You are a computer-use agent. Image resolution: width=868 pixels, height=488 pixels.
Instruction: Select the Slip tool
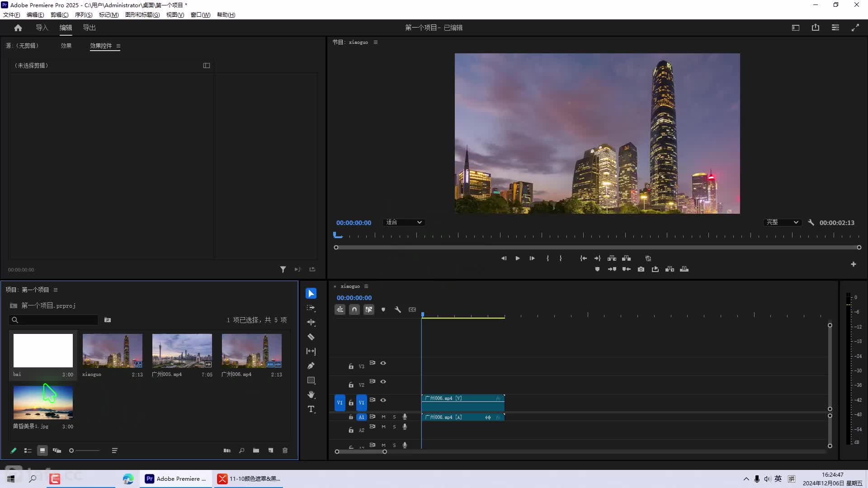[x=311, y=352]
